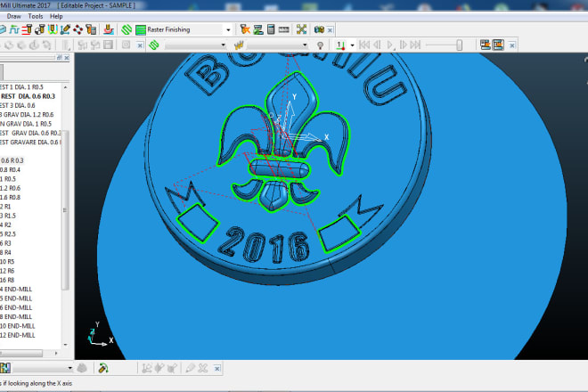The height and width of the screenshot is (392, 588).
Task: Click the explorer horizontal scroll right arrow
Action: (56, 353)
